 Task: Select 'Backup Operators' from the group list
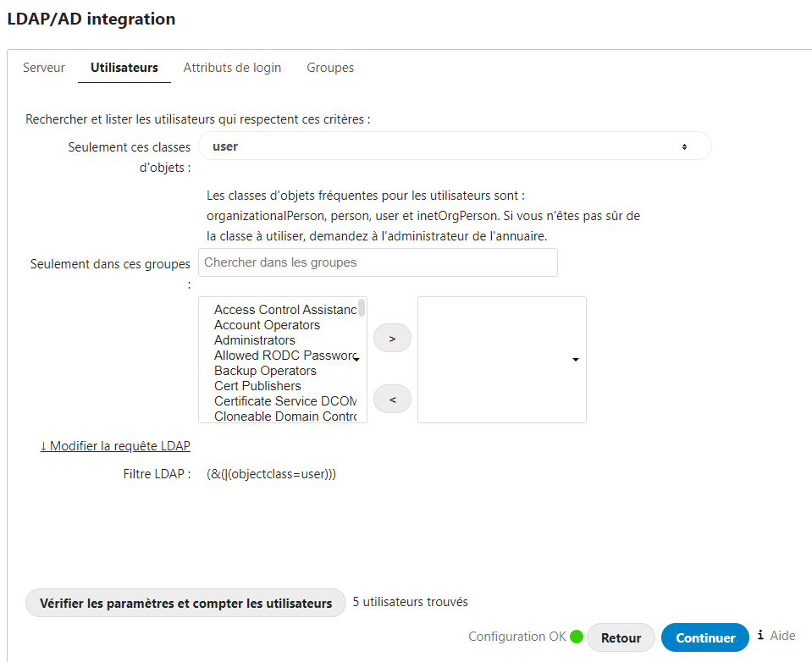(265, 370)
